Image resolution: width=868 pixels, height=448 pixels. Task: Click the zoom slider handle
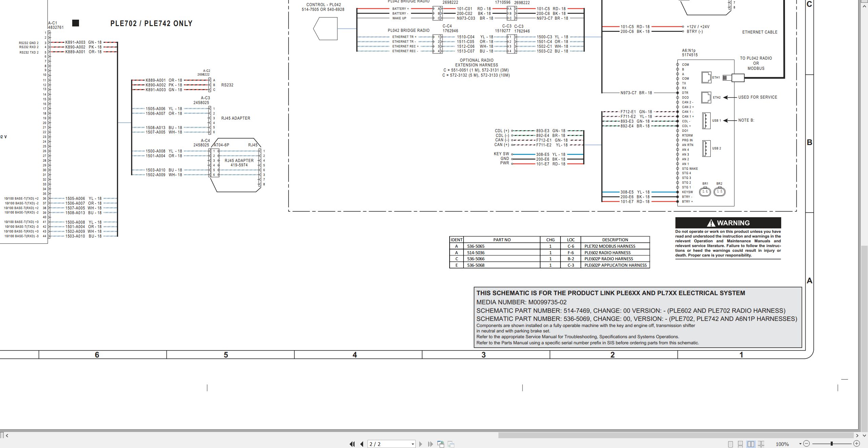pos(832,444)
